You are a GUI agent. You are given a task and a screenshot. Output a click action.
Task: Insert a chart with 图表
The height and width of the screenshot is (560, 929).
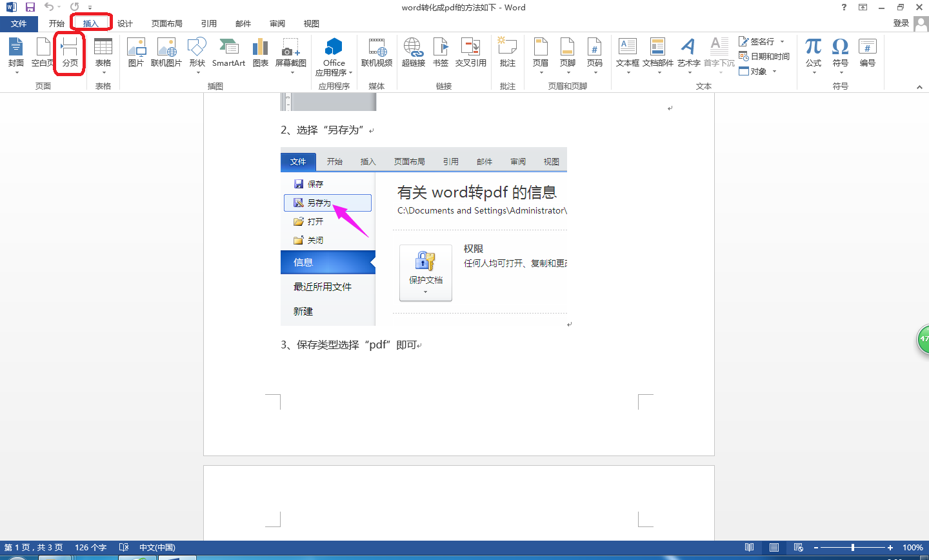coord(261,52)
